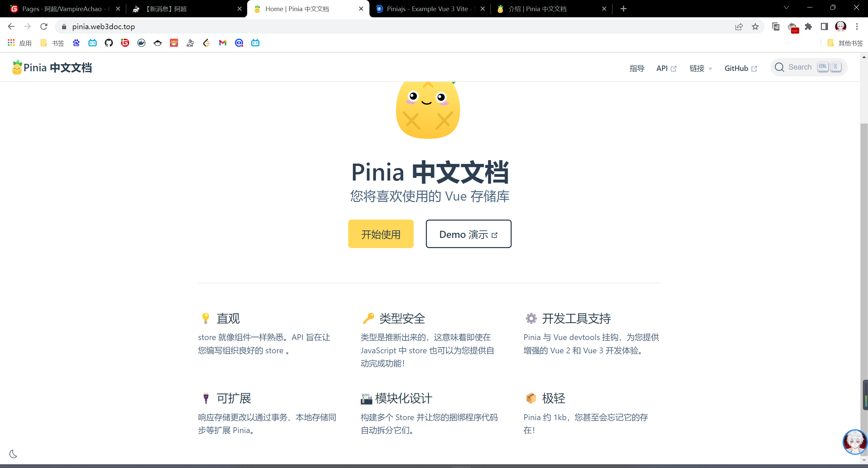Screen dimensions: 868x468
Task: Bookmark this page with star icon
Action: [x=755, y=26]
